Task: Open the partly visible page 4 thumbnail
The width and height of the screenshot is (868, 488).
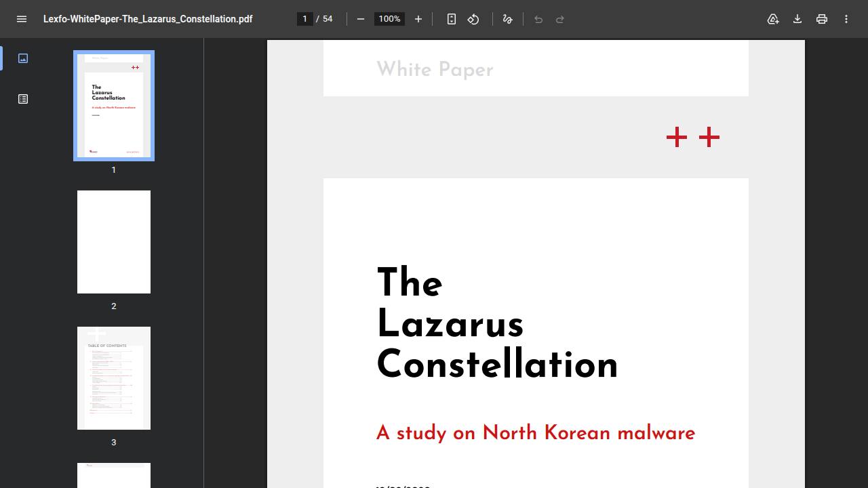Action: 114,475
